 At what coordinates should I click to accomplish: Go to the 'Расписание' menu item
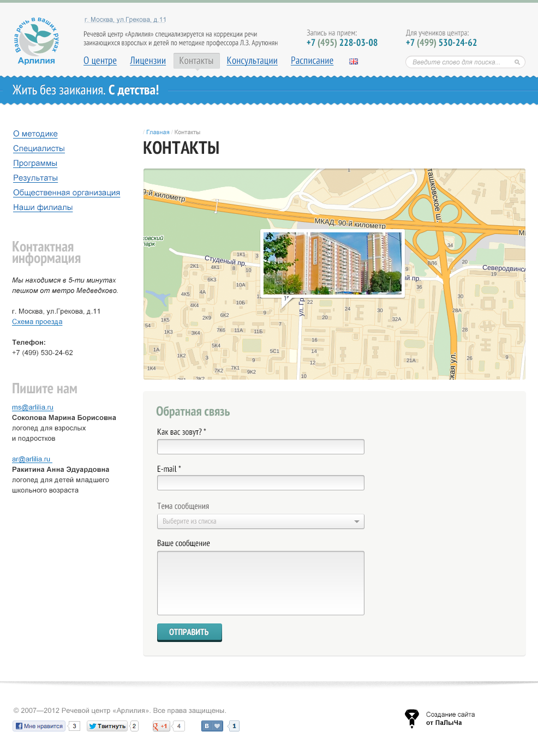312,61
